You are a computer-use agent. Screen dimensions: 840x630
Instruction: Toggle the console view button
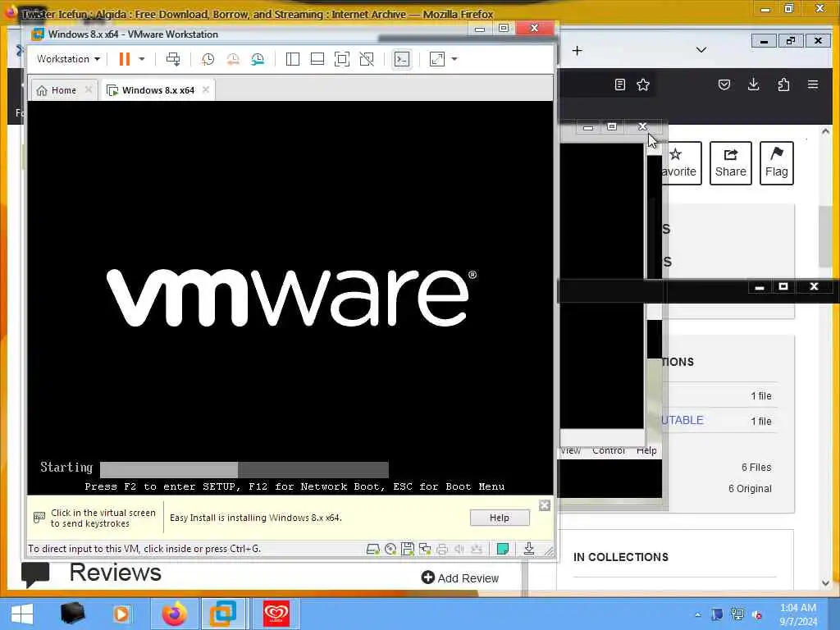point(402,59)
